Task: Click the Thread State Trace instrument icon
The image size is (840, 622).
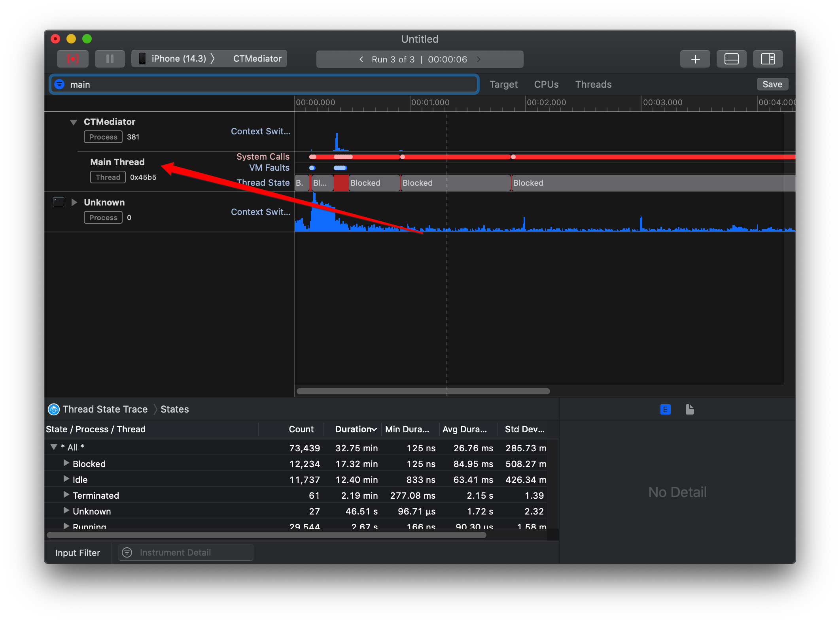Action: tap(54, 409)
